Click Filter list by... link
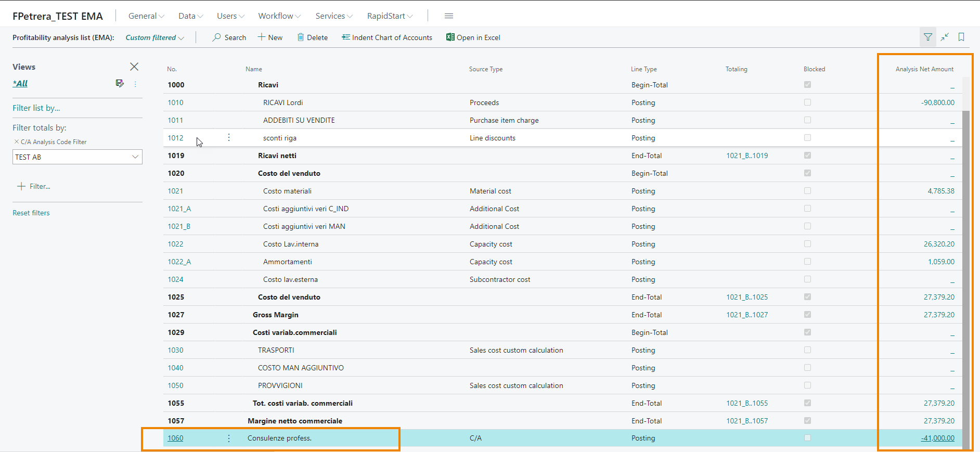Viewport: 980px width, 452px height. pos(36,108)
